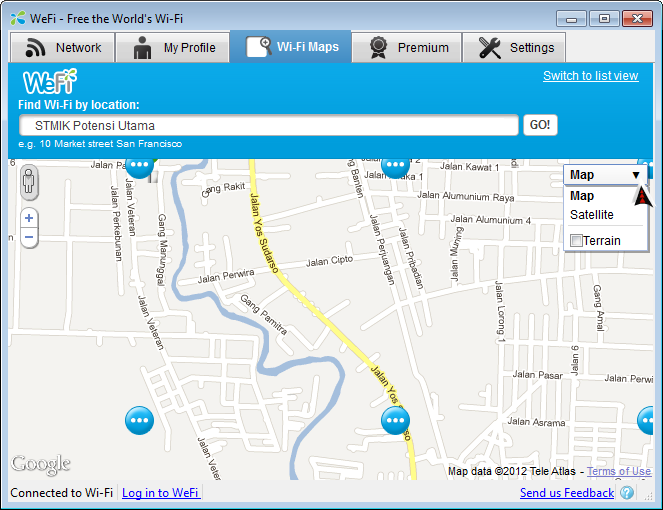Open the hotspot marker above the Google logo
Image resolution: width=663 pixels, height=510 pixels.
[x=140, y=420]
